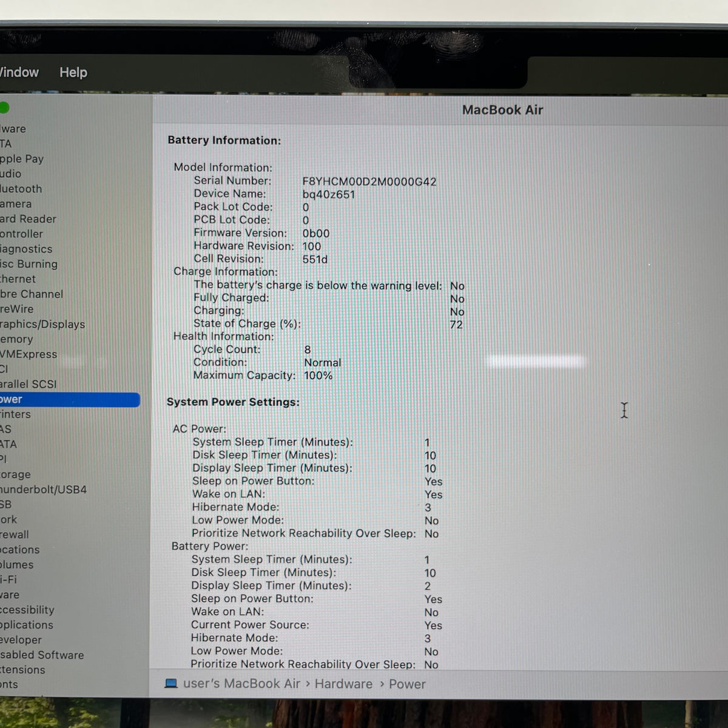This screenshot has width=728, height=728.
Task: Select Printers in the sidebar
Action: coord(15,414)
